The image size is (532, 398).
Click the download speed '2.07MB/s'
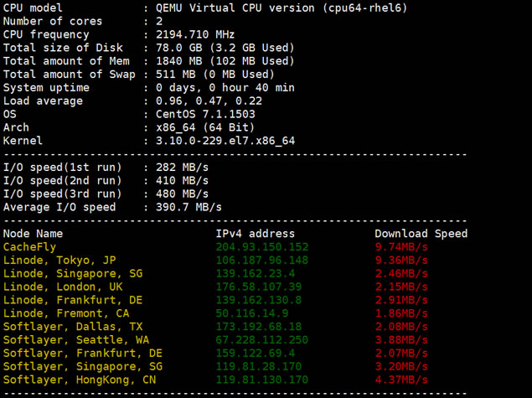click(x=401, y=353)
